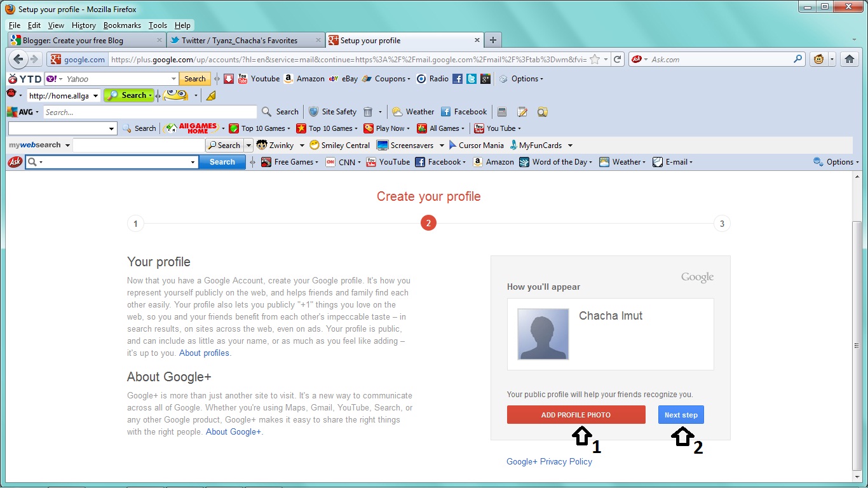
Task: Open the Tools menu
Action: pos(158,25)
